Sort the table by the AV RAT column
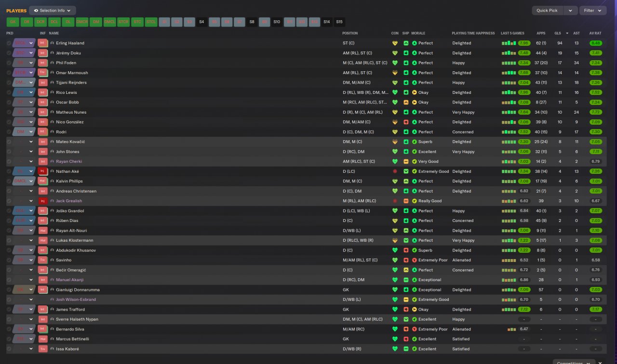This screenshot has width=617, height=364. tap(595, 33)
